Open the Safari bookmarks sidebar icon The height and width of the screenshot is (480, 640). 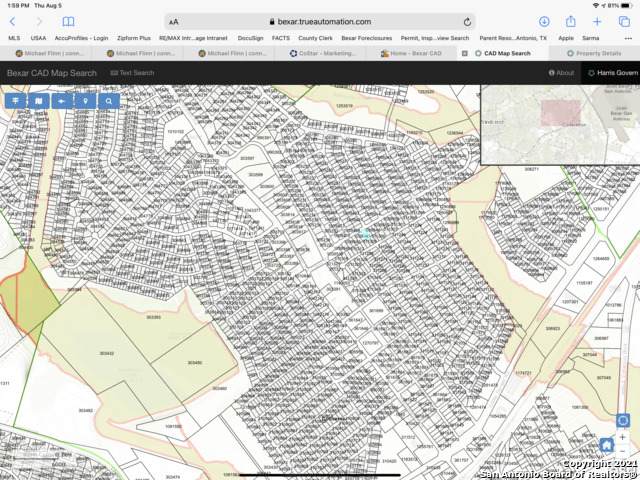click(x=68, y=21)
